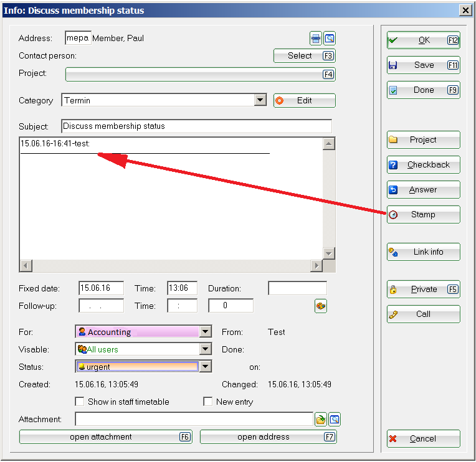Viewport: 476px width, 462px height.
Task: Click the folder browse icon for attachment
Action: pyautogui.click(x=321, y=420)
